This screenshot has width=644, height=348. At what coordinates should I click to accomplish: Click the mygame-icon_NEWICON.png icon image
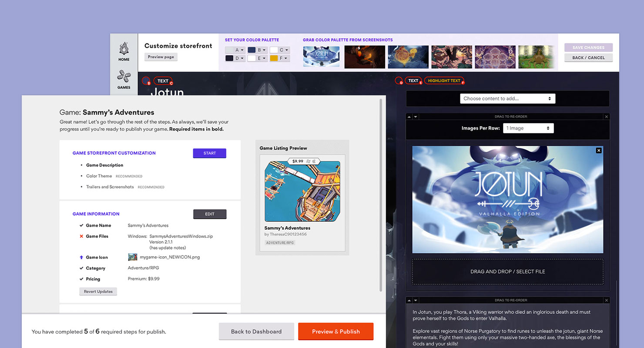pos(132,257)
